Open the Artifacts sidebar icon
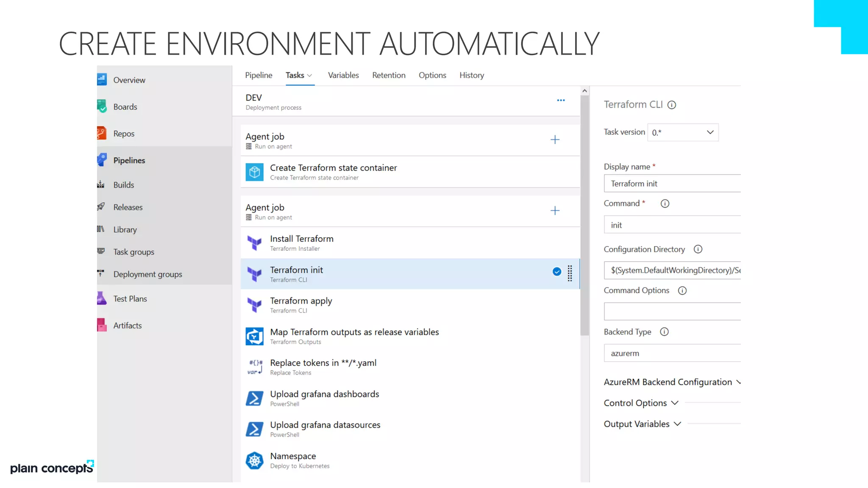868x488 pixels. coord(102,325)
